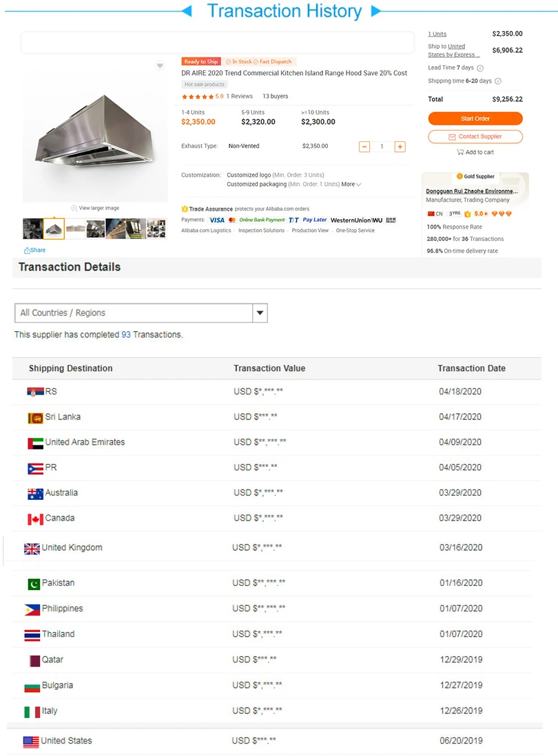
Task: Click the 1 Reviews link
Action: (240, 96)
